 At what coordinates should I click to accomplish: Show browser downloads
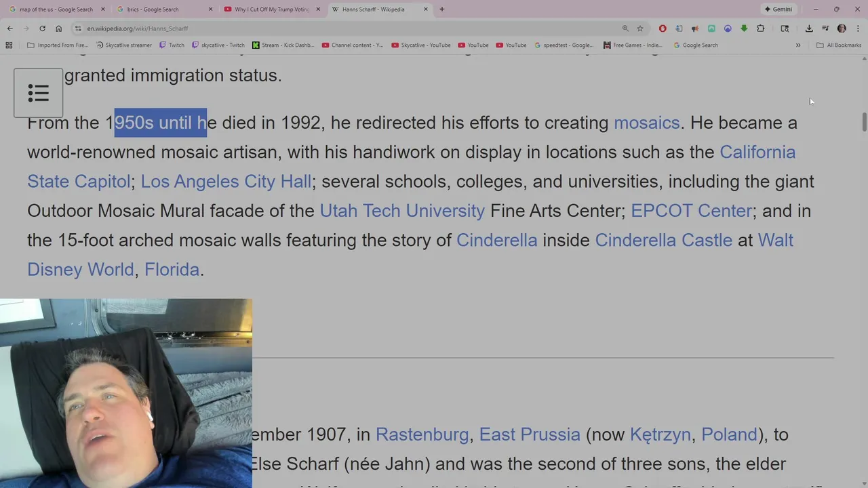(x=809, y=28)
